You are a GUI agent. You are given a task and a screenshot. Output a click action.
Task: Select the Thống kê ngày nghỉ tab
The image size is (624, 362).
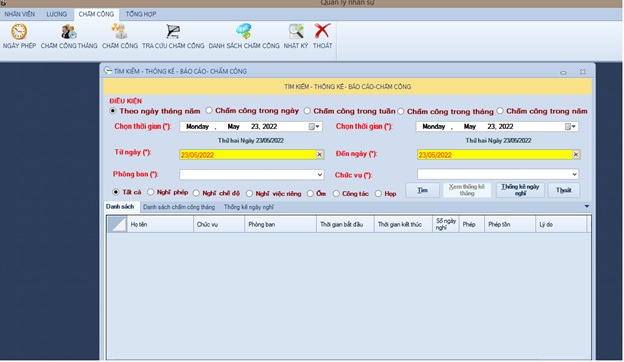point(249,207)
